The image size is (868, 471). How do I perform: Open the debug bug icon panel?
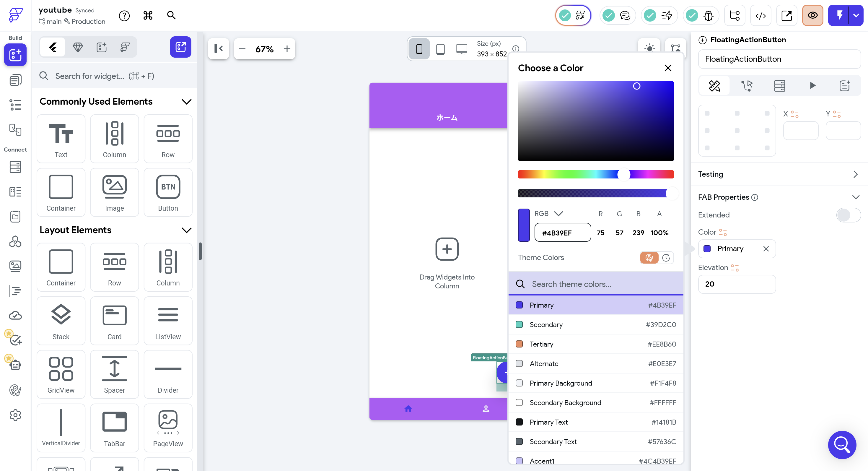tap(708, 15)
